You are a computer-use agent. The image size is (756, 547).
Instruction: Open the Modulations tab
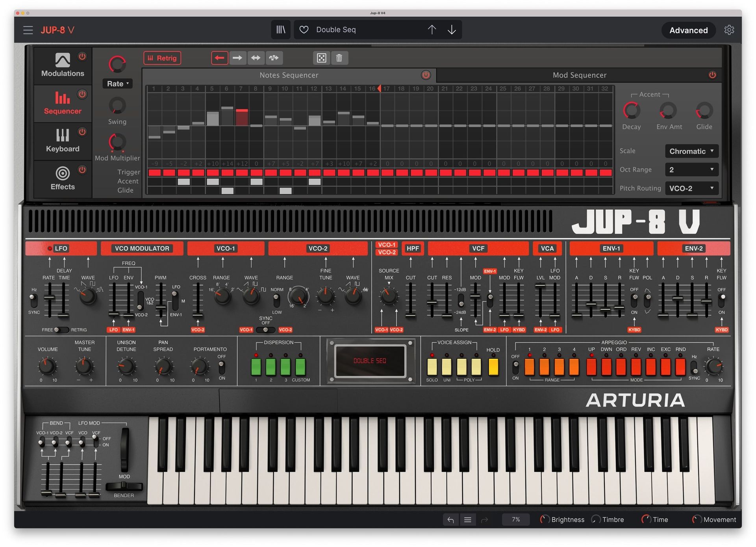(x=62, y=65)
